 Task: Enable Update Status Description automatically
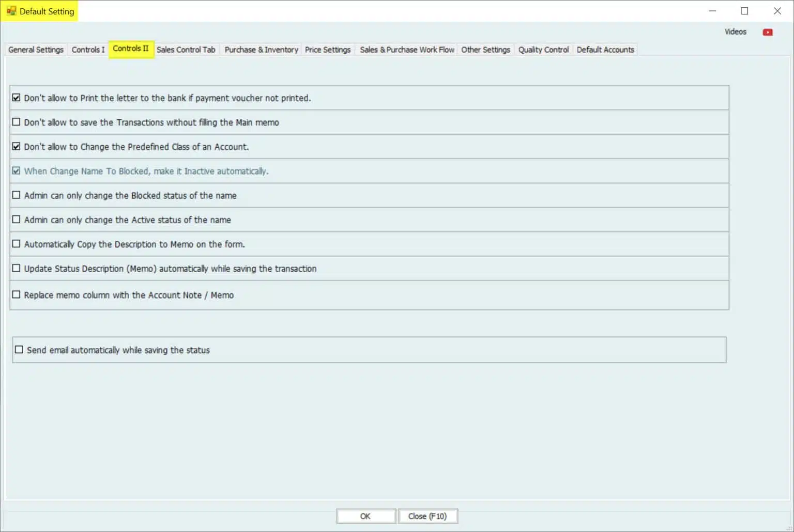(x=17, y=269)
